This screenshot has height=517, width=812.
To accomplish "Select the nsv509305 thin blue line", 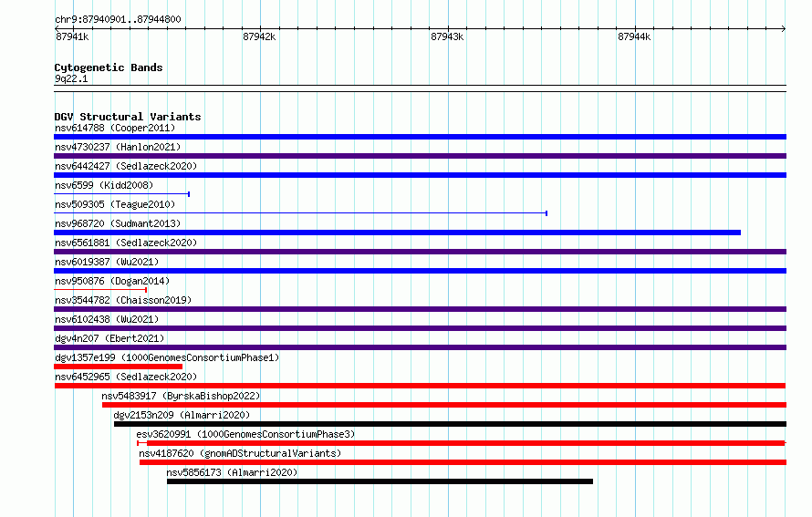I will pyautogui.click(x=301, y=213).
